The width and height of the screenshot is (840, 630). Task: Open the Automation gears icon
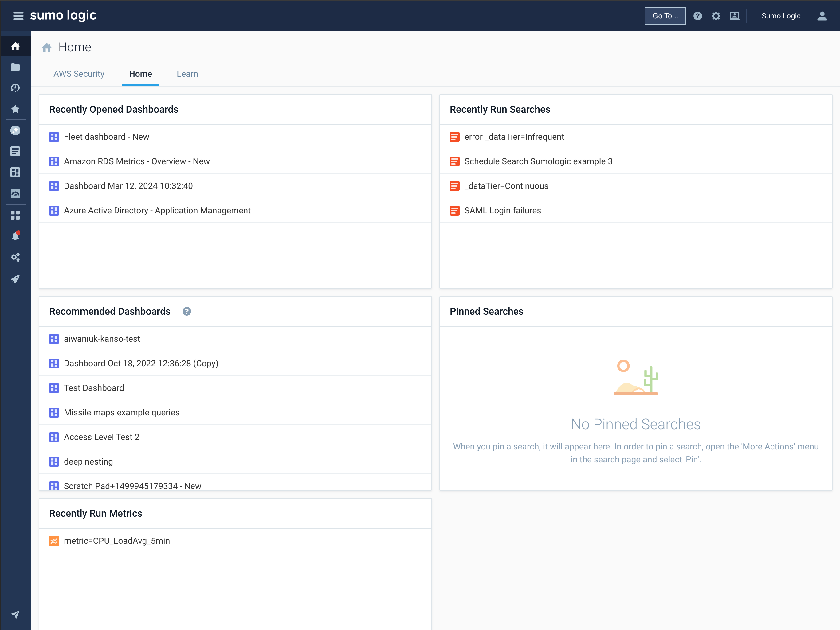(x=16, y=257)
